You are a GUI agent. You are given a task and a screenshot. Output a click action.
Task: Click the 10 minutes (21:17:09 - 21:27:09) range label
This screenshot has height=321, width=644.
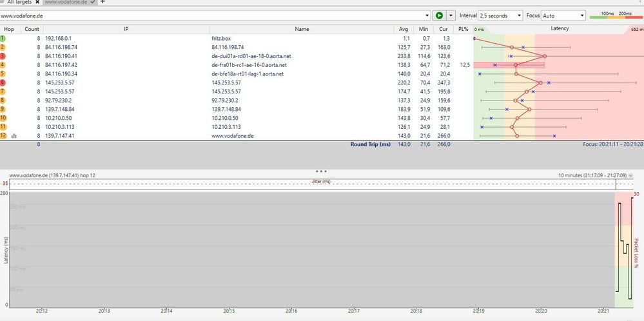pyautogui.click(x=592, y=175)
